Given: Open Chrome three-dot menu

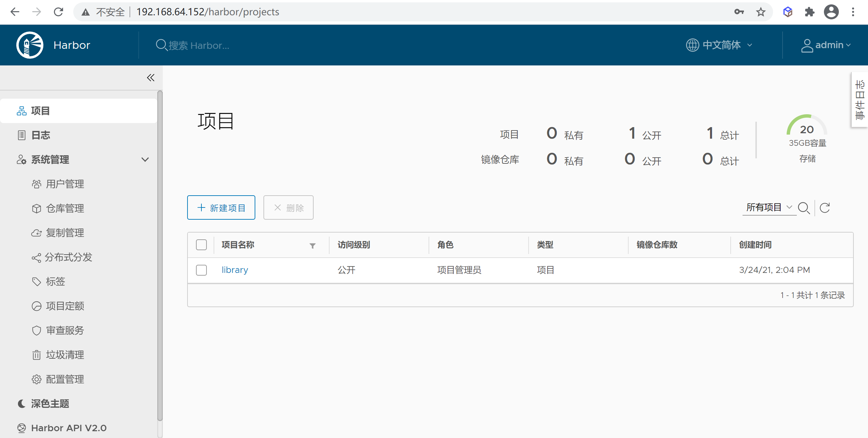Looking at the screenshot, I should 853,12.
